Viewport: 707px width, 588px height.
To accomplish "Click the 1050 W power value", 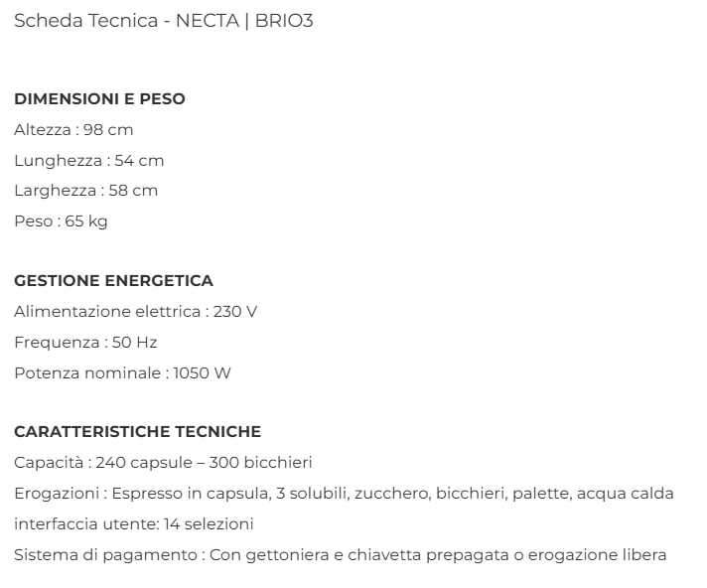I will click(202, 373).
